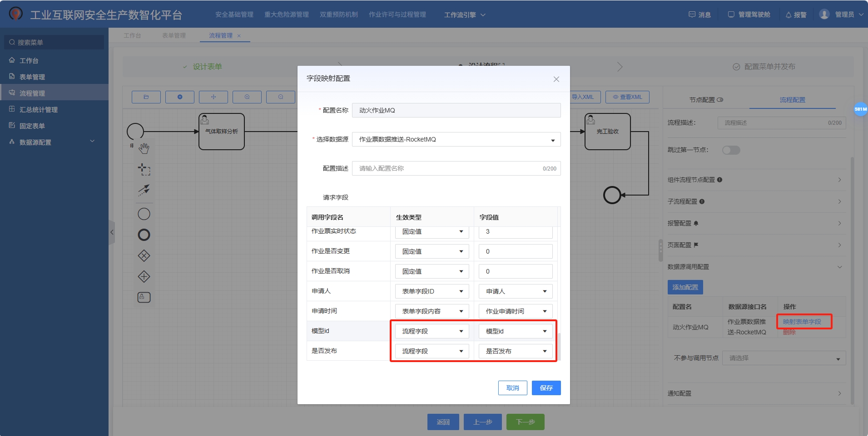Click the 查看XML button
Image resolution: width=868 pixels, height=436 pixels.
(x=627, y=97)
